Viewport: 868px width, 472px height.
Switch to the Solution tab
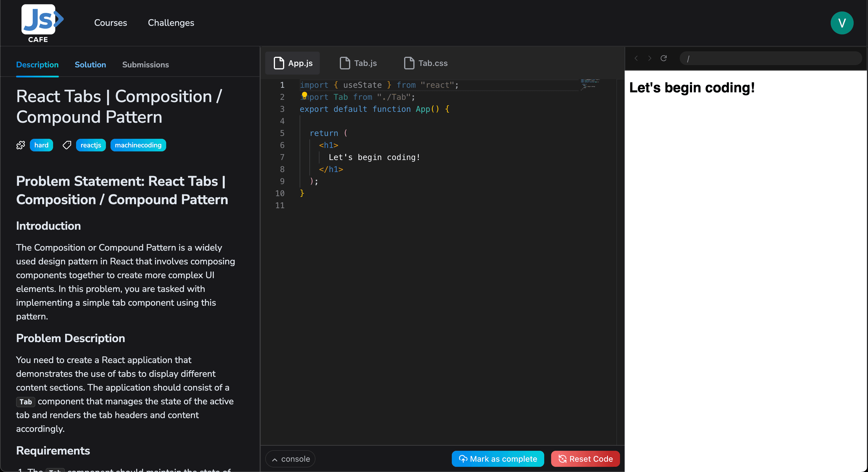point(90,64)
